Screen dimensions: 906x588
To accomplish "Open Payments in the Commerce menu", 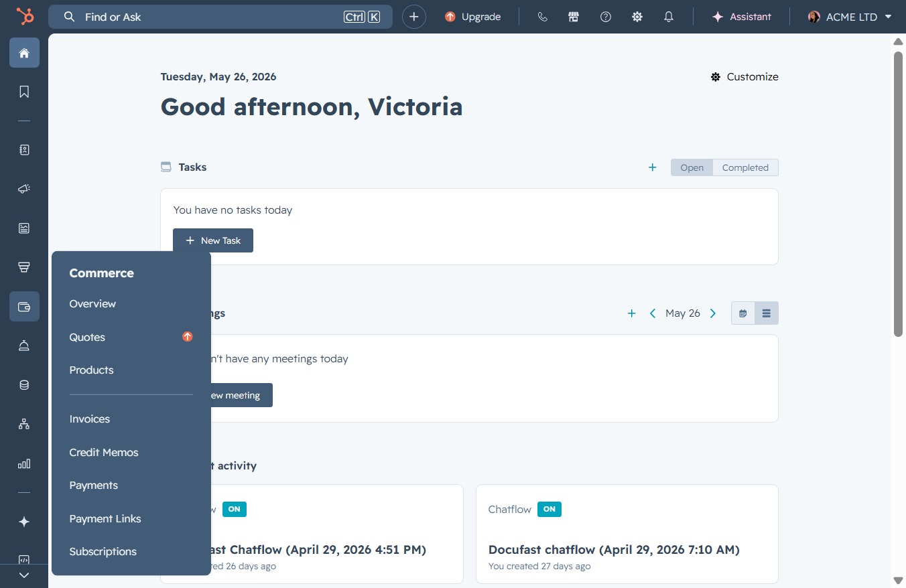I will [x=93, y=486].
